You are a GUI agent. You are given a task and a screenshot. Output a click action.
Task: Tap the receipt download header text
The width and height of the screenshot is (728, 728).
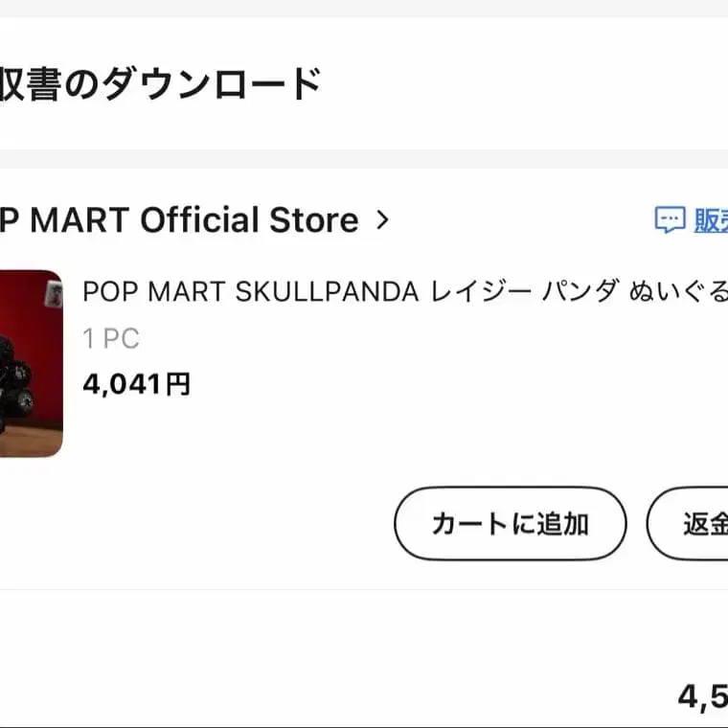click(x=159, y=84)
